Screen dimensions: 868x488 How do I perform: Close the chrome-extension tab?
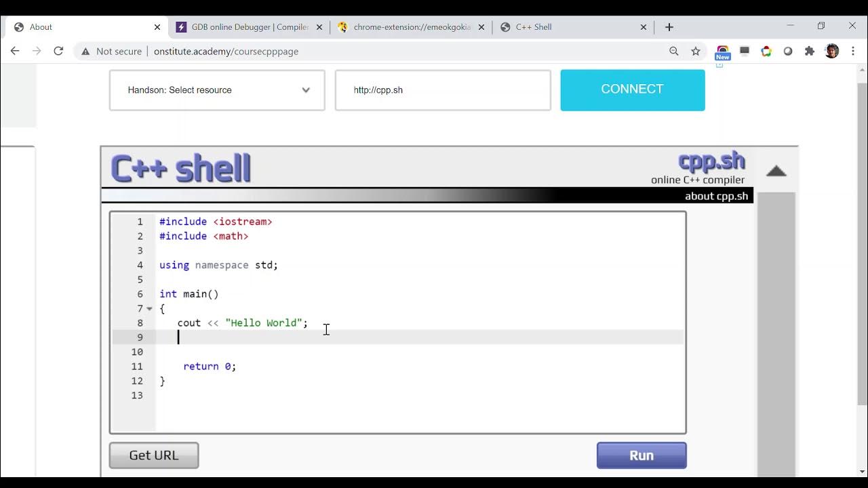481,27
